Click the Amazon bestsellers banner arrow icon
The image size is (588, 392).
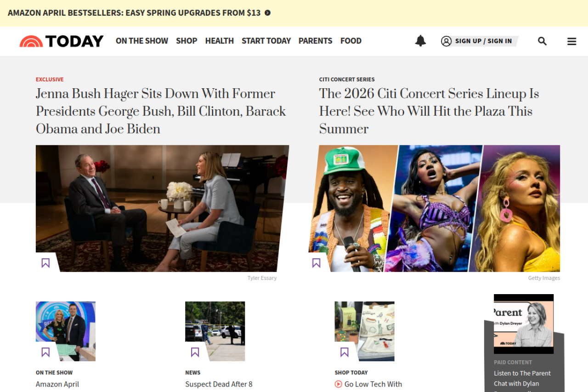pos(267,13)
